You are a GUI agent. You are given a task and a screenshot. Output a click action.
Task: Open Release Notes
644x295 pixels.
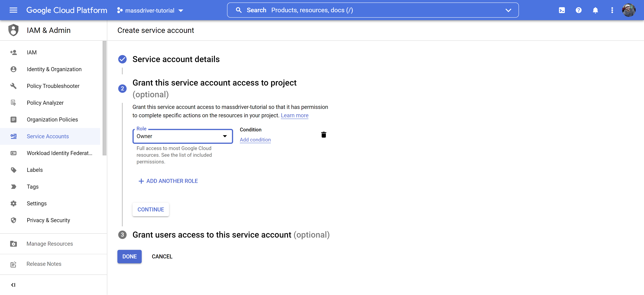44,264
